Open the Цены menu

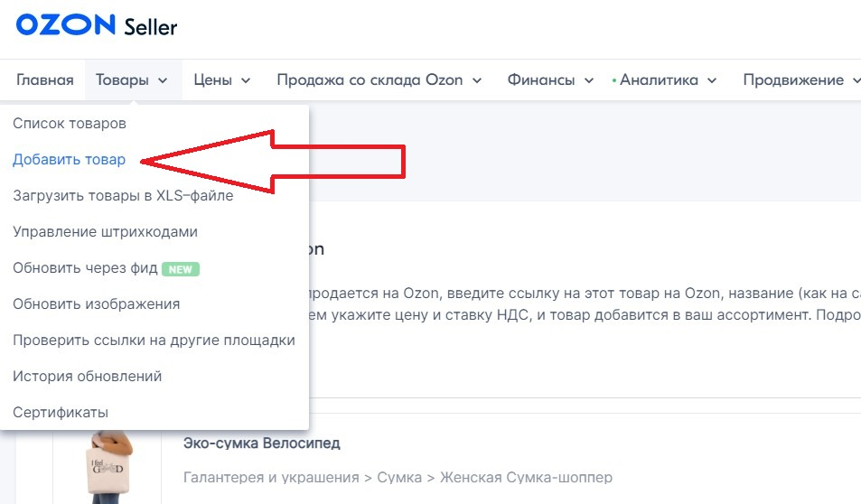[x=212, y=80]
